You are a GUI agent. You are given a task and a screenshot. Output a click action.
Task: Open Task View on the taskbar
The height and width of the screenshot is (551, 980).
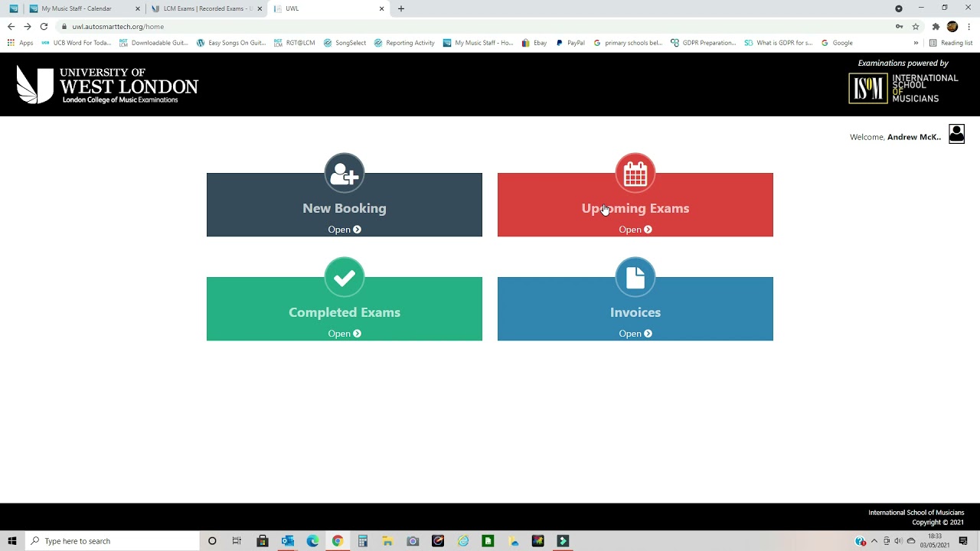click(237, 541)
